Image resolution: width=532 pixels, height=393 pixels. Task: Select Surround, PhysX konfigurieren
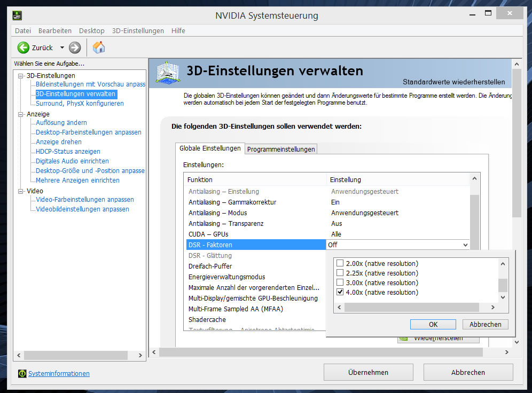click(x=80, y=104)
